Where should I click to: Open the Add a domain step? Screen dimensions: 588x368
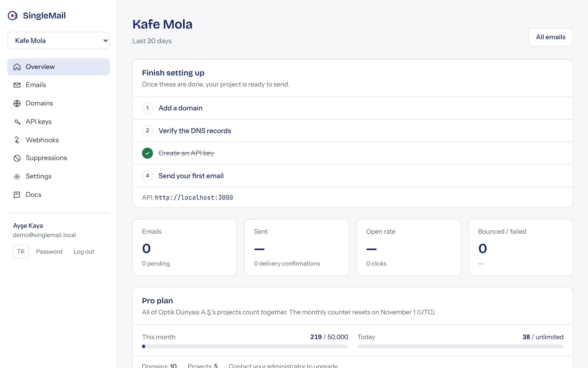point(352,108)
